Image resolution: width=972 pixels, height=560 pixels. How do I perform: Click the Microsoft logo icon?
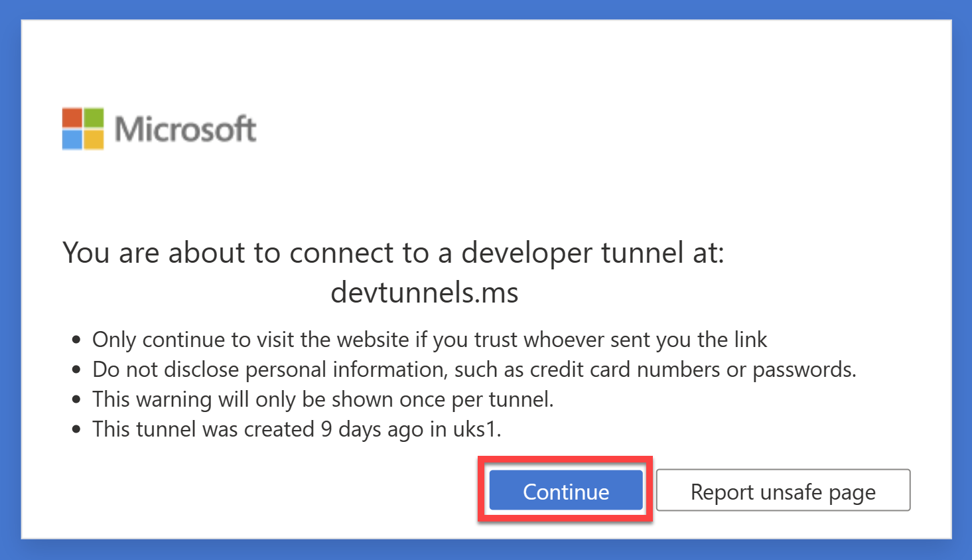(82, 128)
